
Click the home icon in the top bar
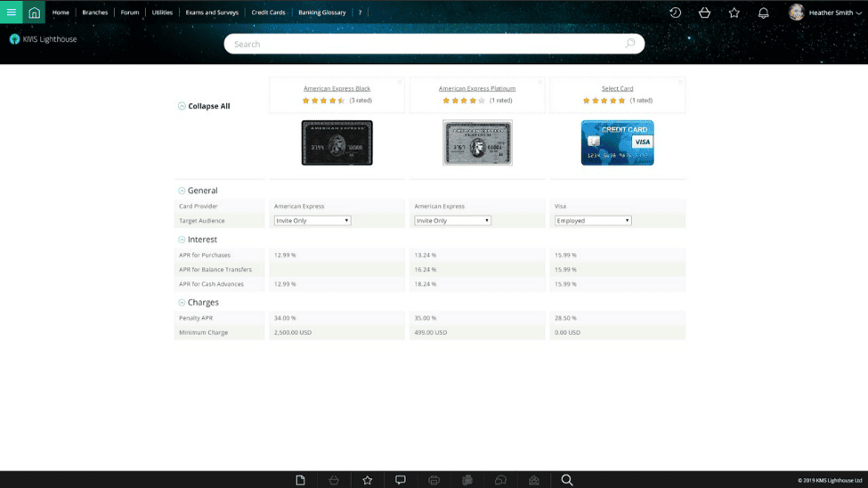coord(34,12)
